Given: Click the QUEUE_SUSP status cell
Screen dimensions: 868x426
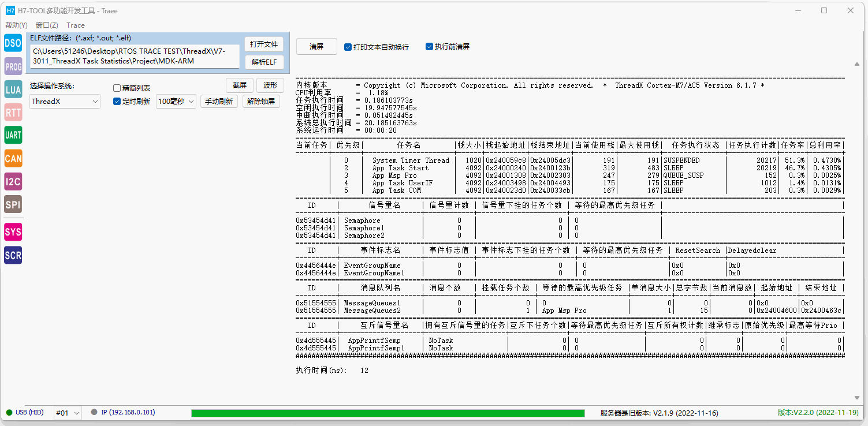Looking at the screenshot, I should tap(683, 175).
